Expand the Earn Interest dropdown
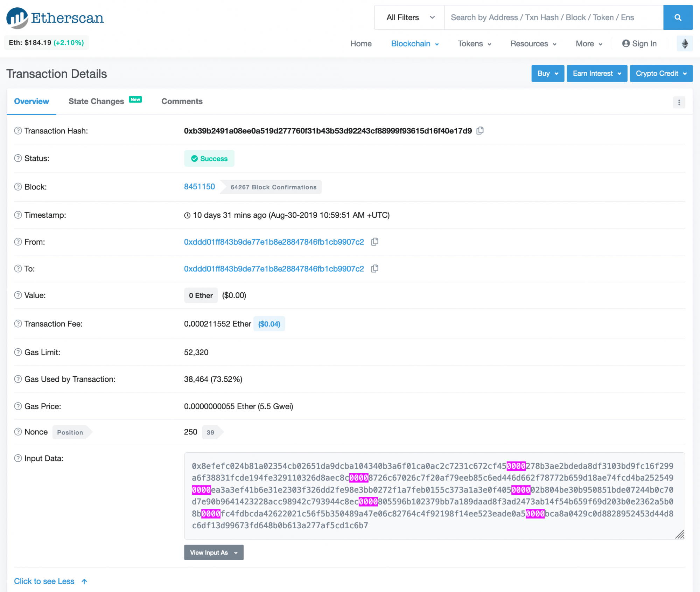 (x=596, y=74)
